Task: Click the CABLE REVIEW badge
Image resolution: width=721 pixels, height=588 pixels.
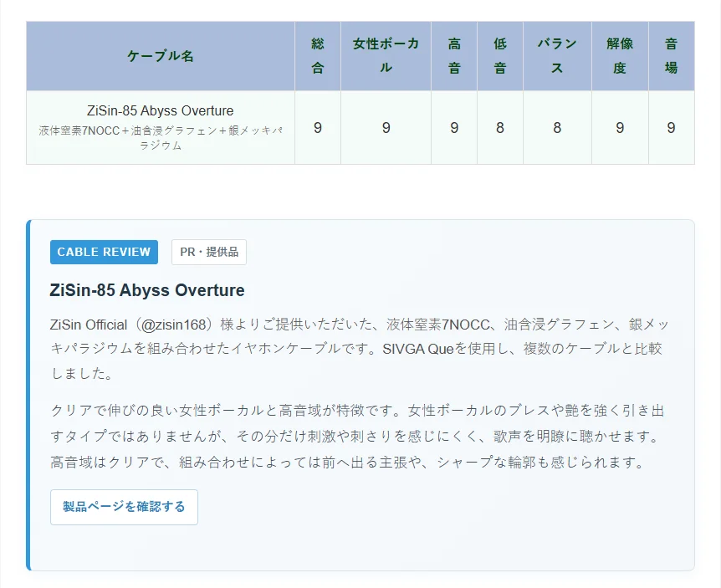Action: [x=104, y=252]
